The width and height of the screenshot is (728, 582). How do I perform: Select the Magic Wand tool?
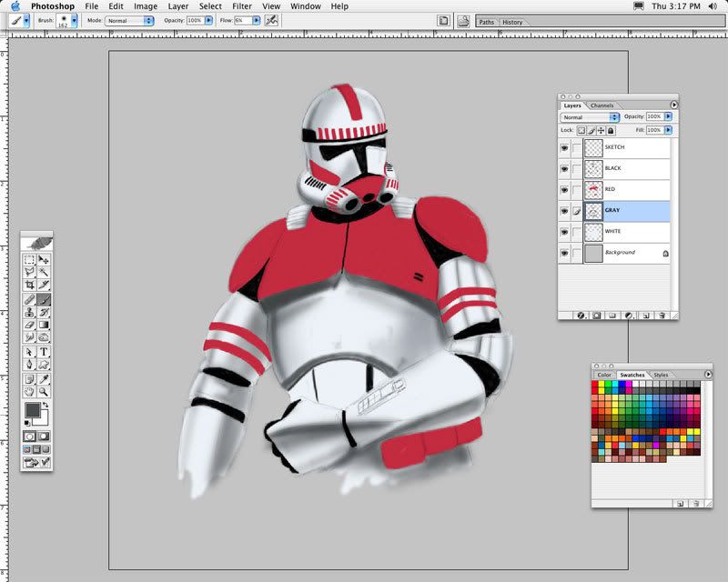tap(44, 272)
